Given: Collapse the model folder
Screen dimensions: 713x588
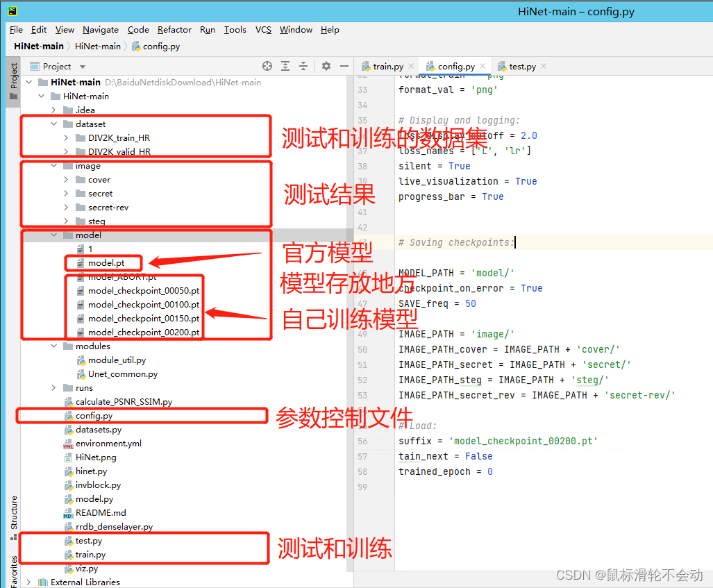Looking at the screenshot, I should tap(53, 235).
